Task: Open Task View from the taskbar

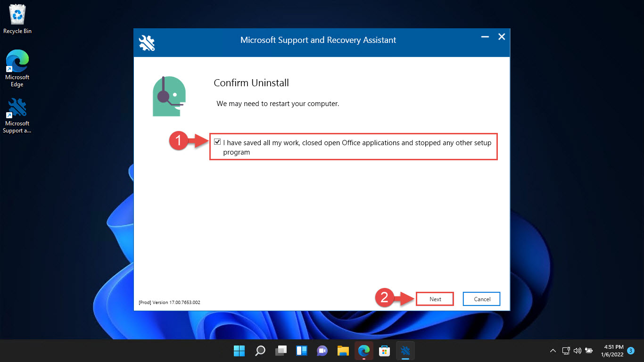Action: pos(281,351)
